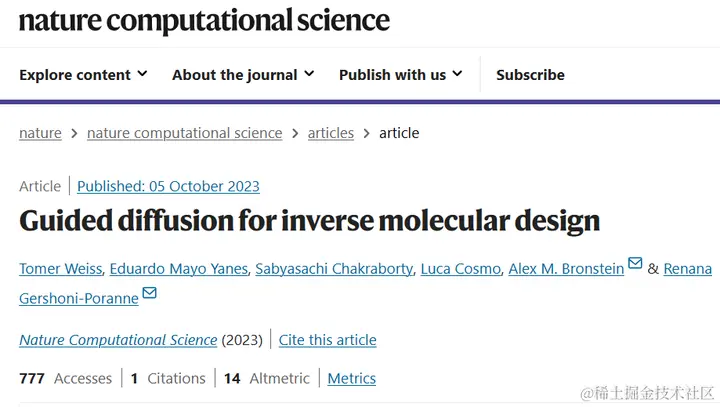This screenshot has width=720, height=407.
Task: Expand Publish with us dropdown
Action: 400,75
